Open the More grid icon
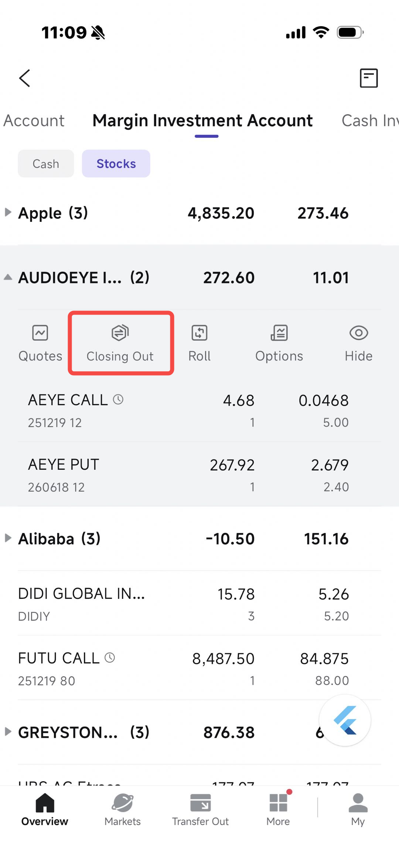 click(x=278, y=803)
